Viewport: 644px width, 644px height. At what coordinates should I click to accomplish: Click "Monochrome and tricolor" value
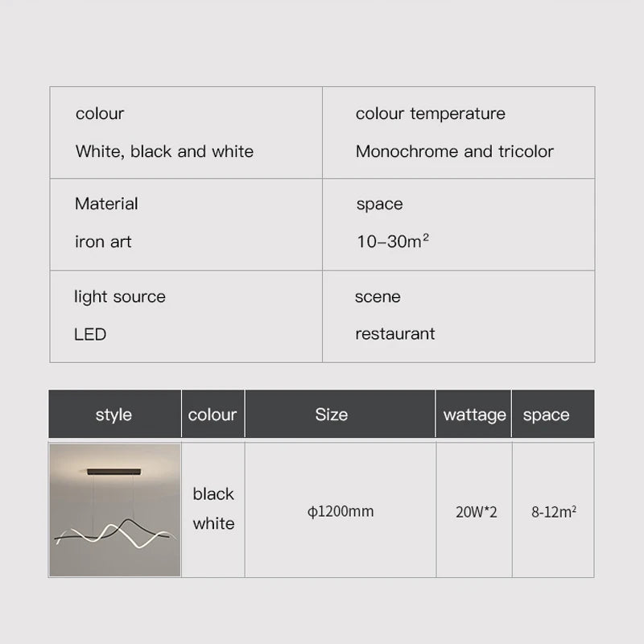pyautogui.click(x=455, y=151)
